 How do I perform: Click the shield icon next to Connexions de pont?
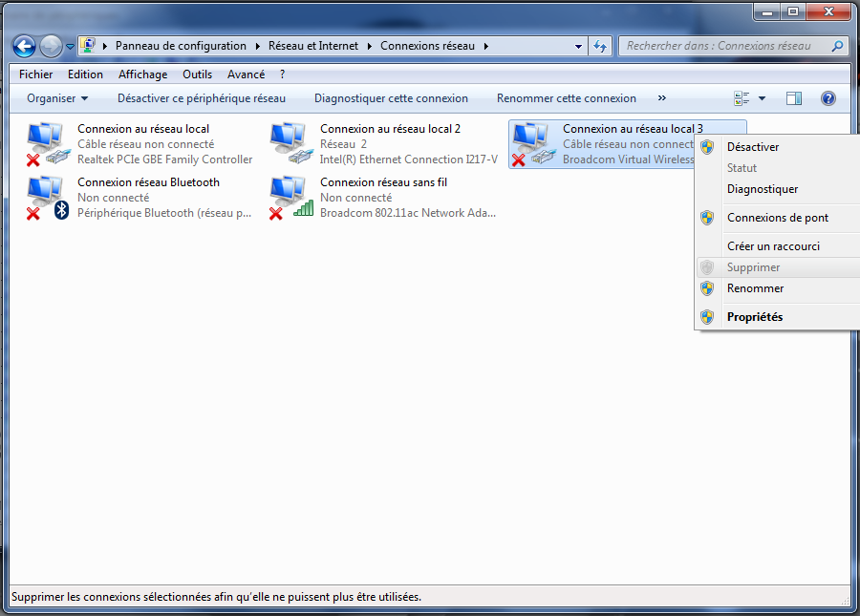point(707,218)
